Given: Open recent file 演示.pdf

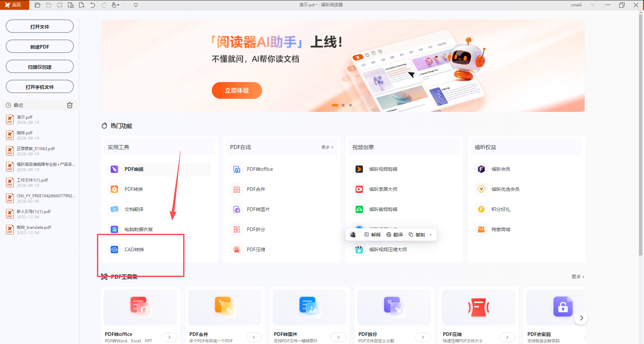Looking at the screenshot, I should [40, 120].
